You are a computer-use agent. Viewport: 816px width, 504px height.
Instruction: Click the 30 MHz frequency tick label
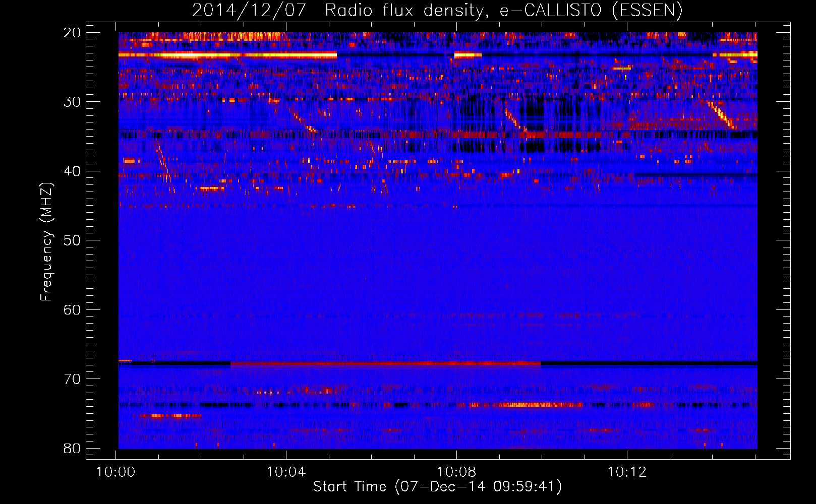[72, 102]
